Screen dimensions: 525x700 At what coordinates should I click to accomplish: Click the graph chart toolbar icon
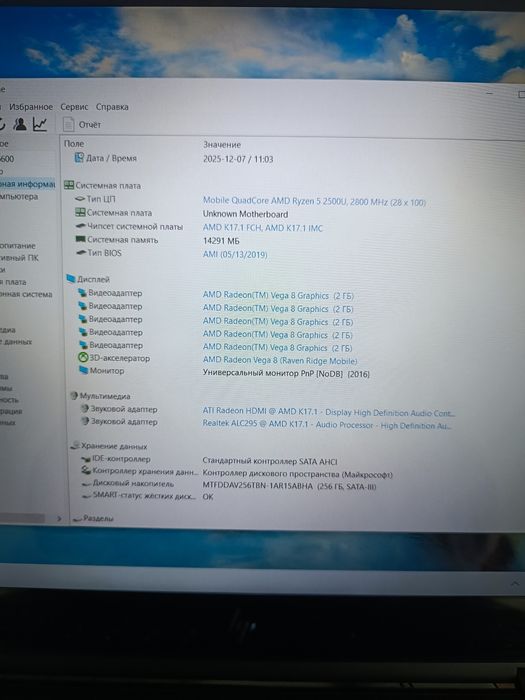coord(40,124)
